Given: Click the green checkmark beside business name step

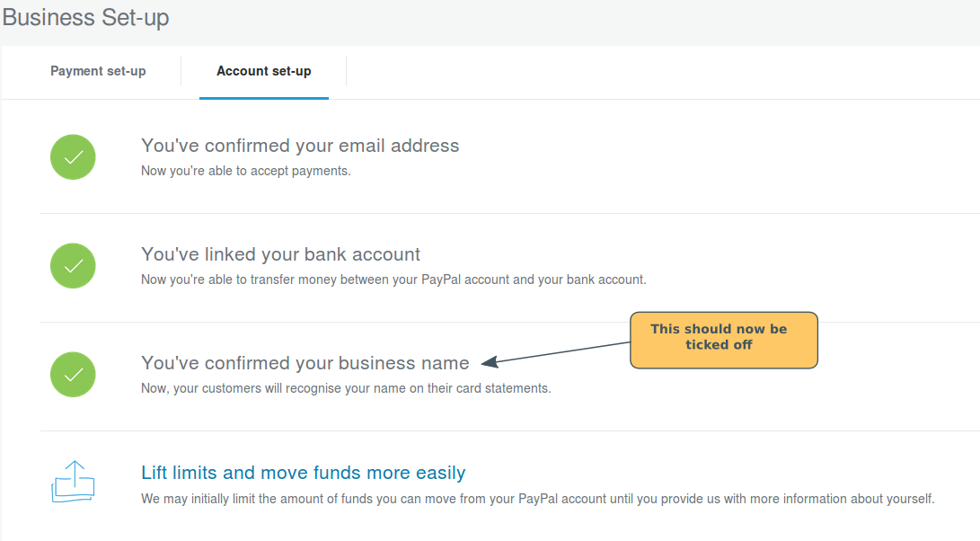Looking at the screenshot, I should click(x=73, y=374).
